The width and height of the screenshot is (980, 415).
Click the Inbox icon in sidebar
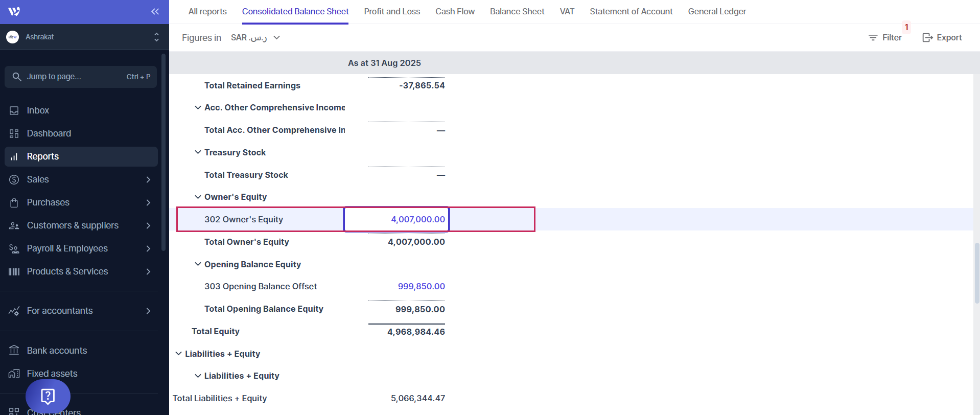14,110
